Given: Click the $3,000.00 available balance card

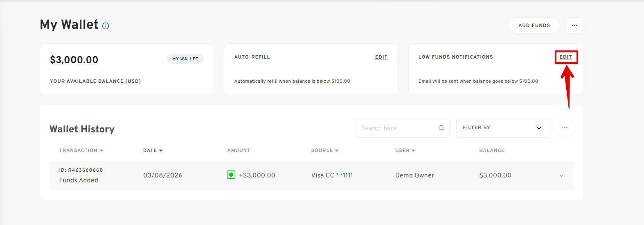Looking at the screenshot, I should [x=126, y=69].
